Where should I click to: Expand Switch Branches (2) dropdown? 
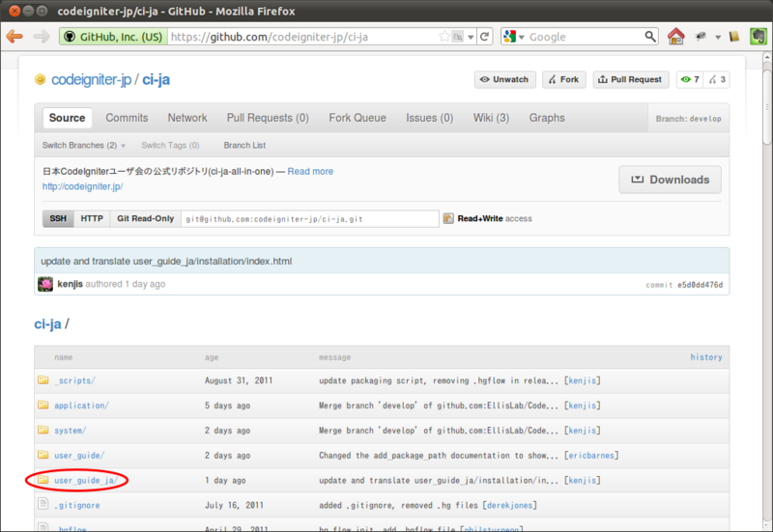[x=84, y=146]
